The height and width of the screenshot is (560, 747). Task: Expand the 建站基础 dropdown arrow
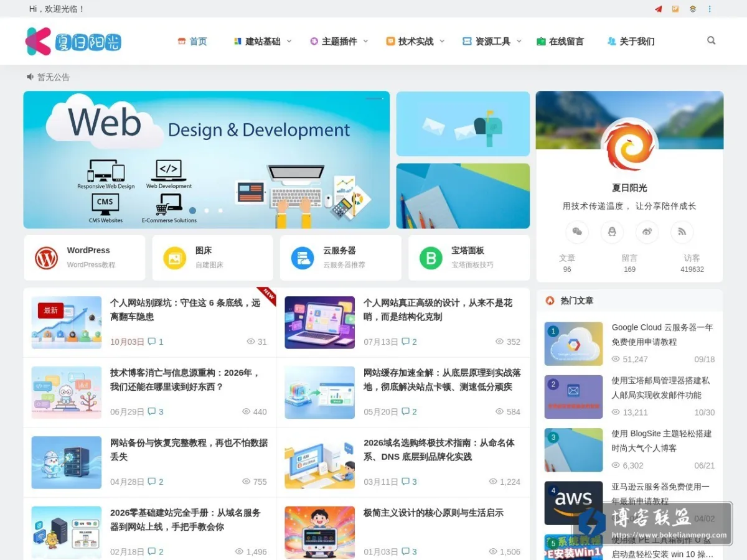pos(289,41)
